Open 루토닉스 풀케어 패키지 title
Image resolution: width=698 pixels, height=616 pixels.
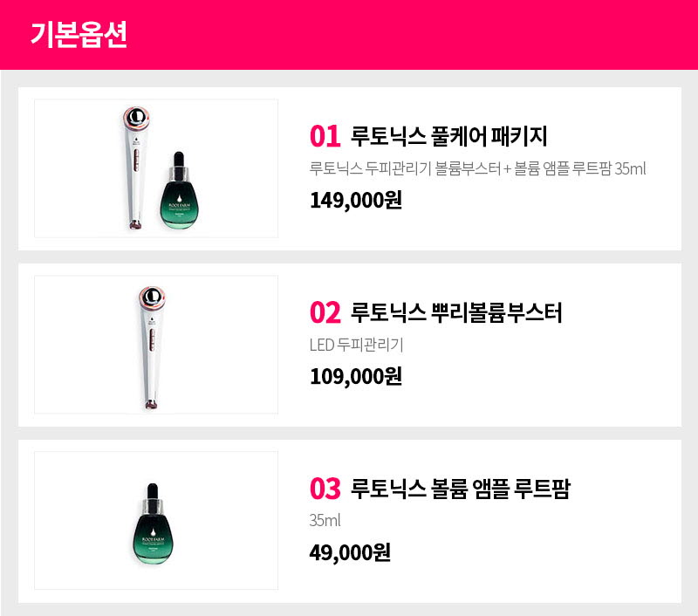[x=448, y=136]
